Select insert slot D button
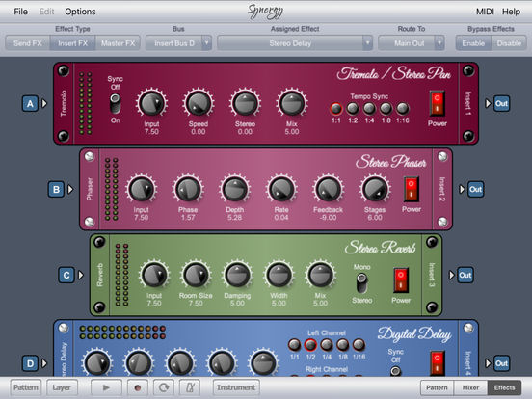This screenshot has height=399, width=532. click(x=30, y=363)
